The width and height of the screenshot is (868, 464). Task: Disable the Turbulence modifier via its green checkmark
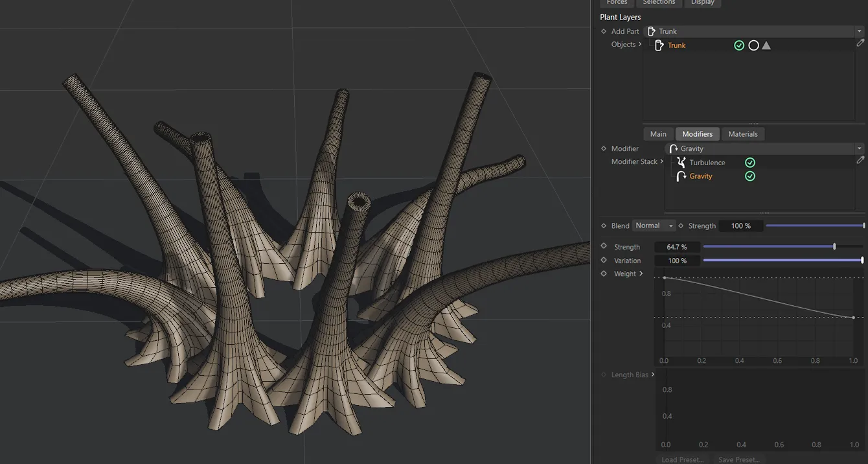pos(749,162)
